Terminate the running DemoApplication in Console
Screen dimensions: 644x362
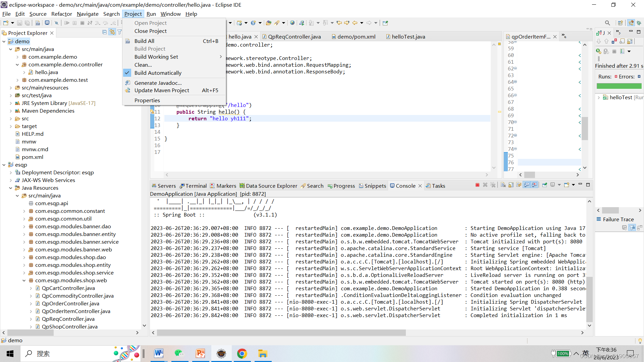[478, 185]
